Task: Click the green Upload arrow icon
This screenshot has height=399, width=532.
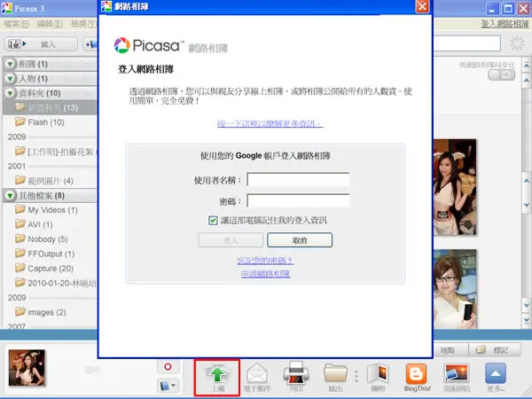Action: pyautogui.click(x=217, y=373)
